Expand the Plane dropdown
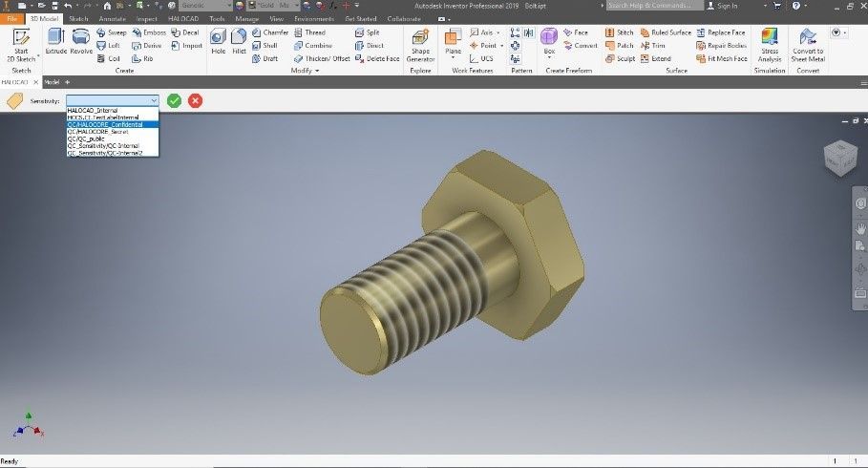Screen dimensions: 868x468 click(453, 57)
